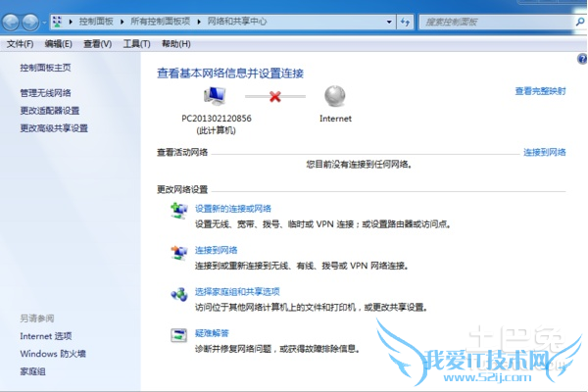Open 更改适配器设置 sidebar link
The height and width of the screenshot is (392, 588).
click(50, 111)
